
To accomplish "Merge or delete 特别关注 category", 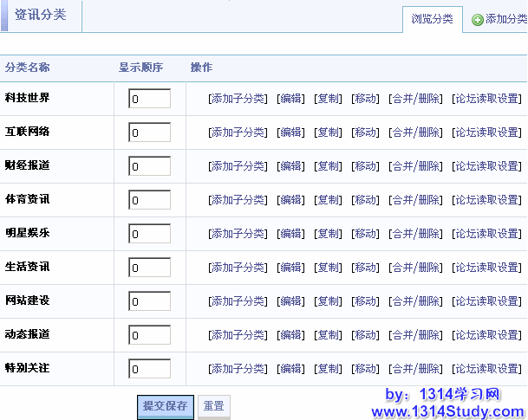I will tap(415, 369).
